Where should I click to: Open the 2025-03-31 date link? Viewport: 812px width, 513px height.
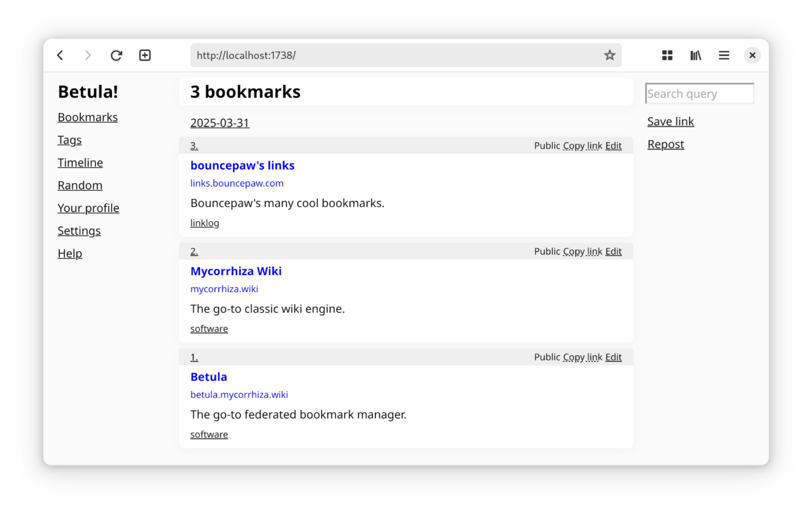(x=220, y=123)
